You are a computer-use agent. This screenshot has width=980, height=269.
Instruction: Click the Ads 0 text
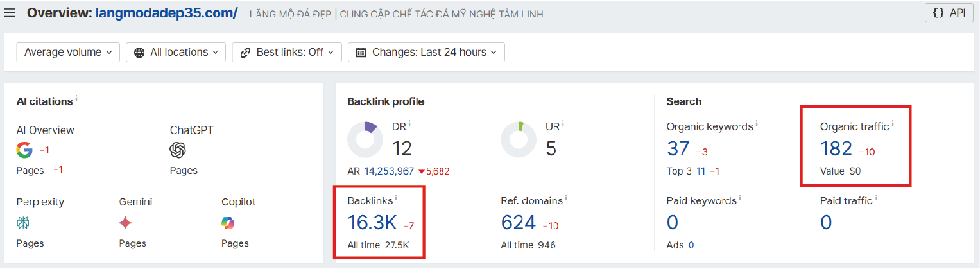(680, 245)
